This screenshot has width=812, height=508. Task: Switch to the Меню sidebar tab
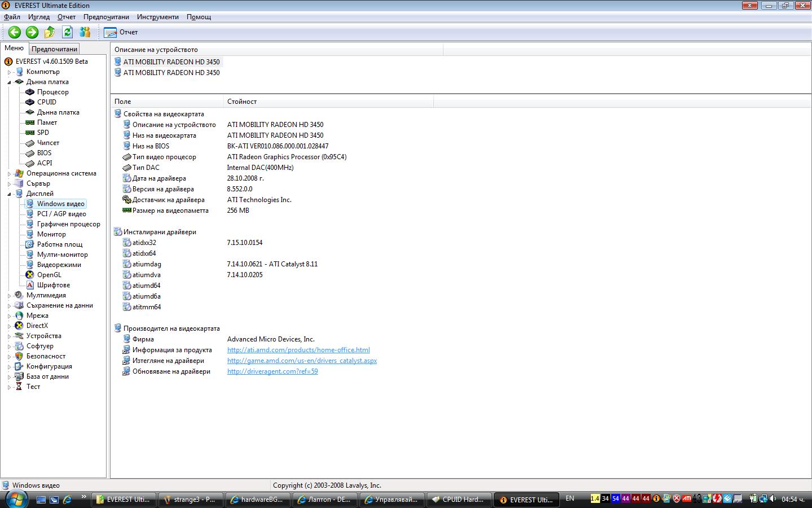[14, 49]
